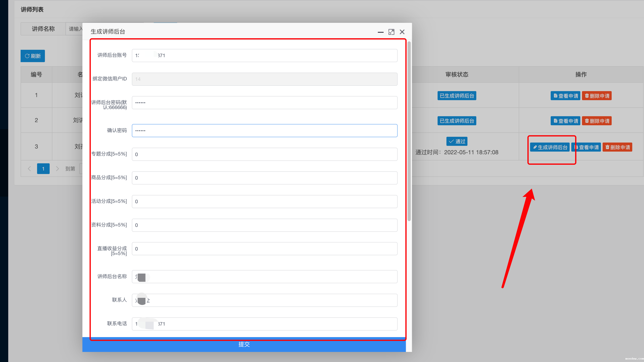Click the 已生成讲师后台 badge in row 1
644x362 pixels.
click(457, 96)
